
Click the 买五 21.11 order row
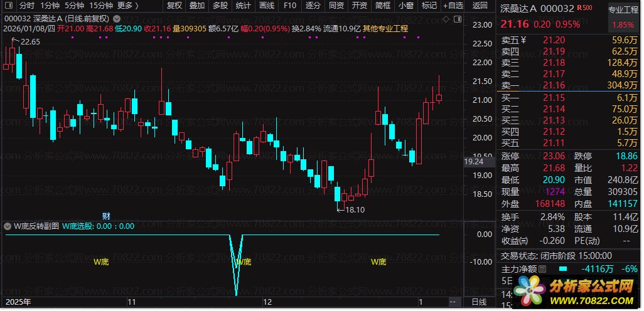569,143
